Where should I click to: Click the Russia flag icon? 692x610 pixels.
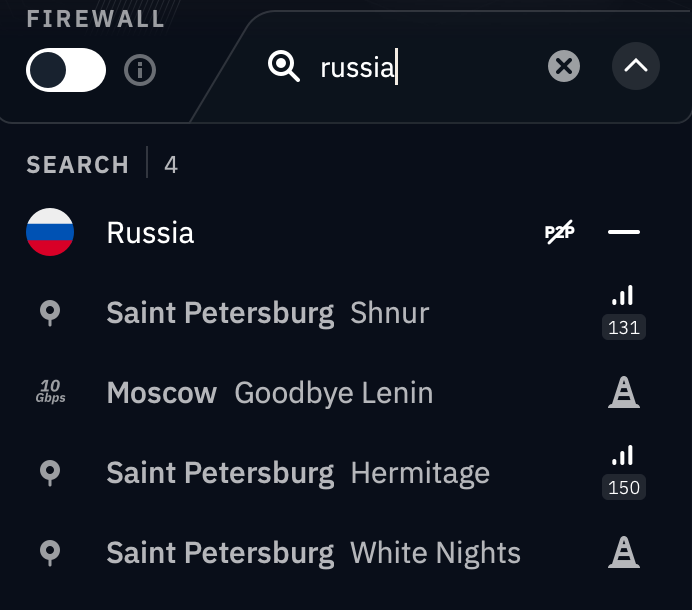tap(50, 233)
